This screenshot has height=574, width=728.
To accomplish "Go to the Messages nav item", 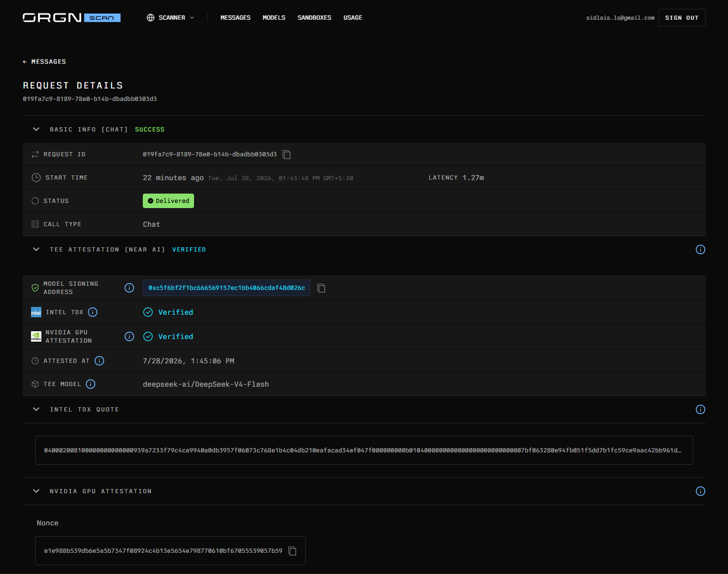I will 235,18.
